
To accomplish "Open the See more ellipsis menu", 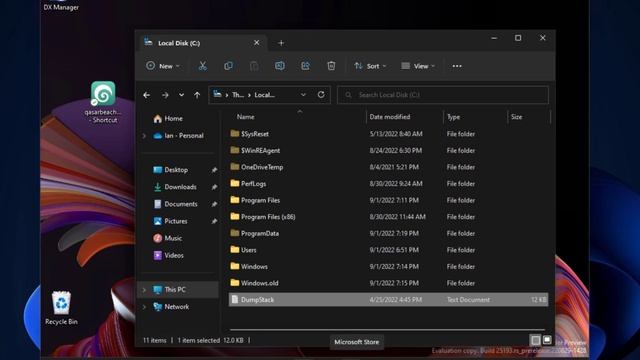I will click(457, 66).
